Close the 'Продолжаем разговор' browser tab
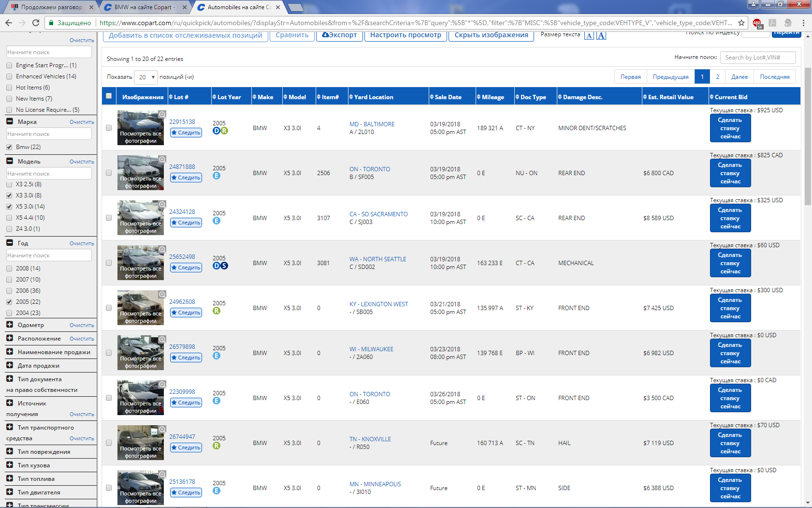Image resolution: width=812 pixels, height=508 pixels. (x=91, y=7)
